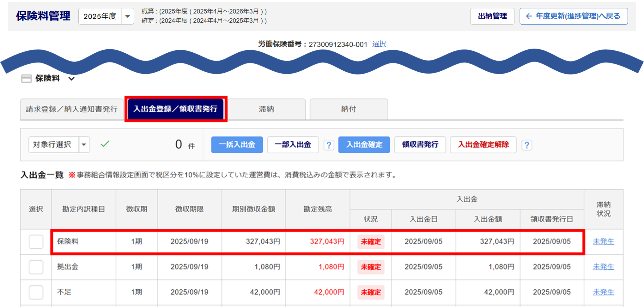Open 出納管理 from the header
644x307 pixels.
pos(492,16)
